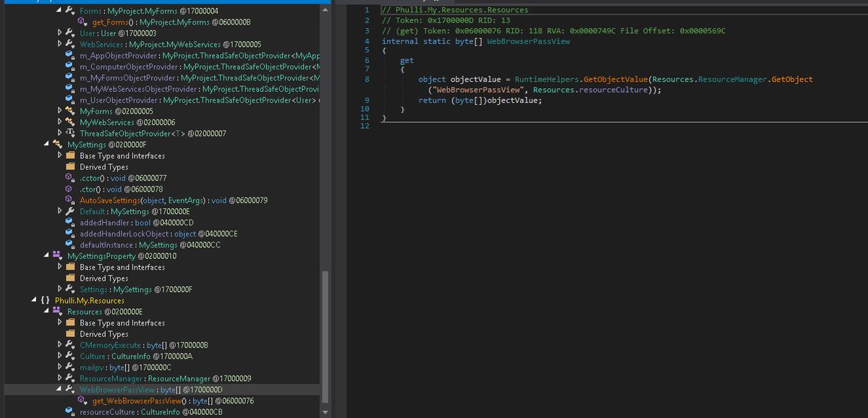868x418 pixels.
Task: Click the method icon beside AutoSaveSettings
Action: pos(70,200)
